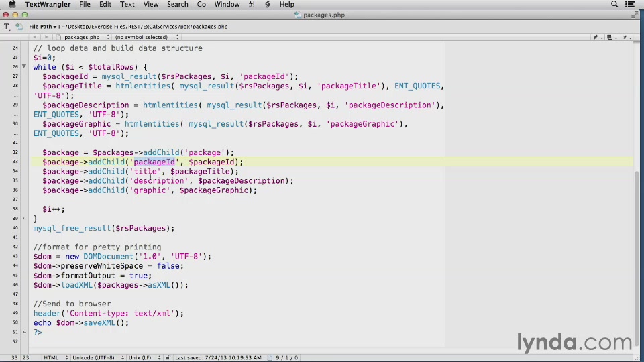Open the Help menu
Screen dimensions: 644x362
(286, 4)
